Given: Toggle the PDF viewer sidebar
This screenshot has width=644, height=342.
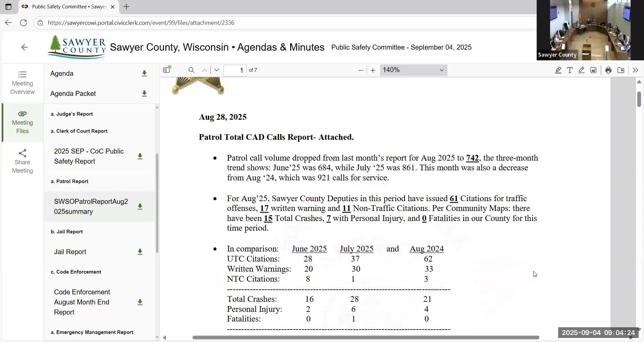Looking at the screenshot, I should point(167,70).
